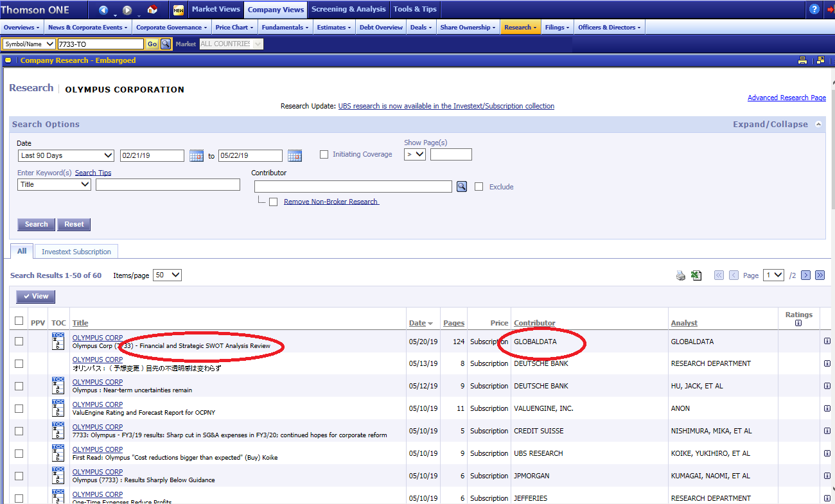Image resolution: width=835 pixels, height=504 pixels.
Task: Check the Exclude contributor checkbox
Action: (479, 187)
